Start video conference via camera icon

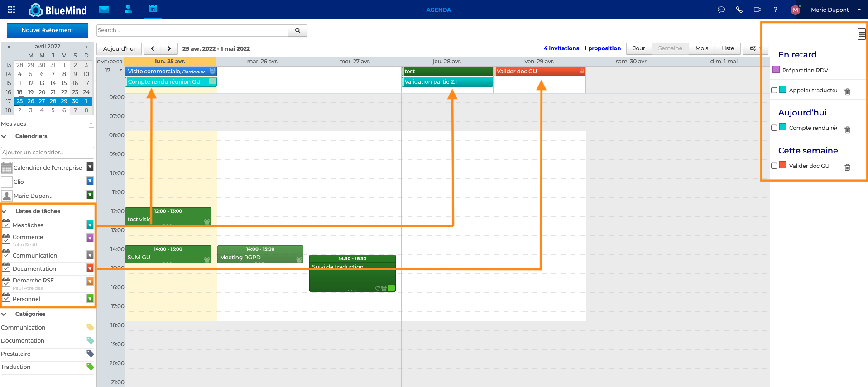[758, 10]
